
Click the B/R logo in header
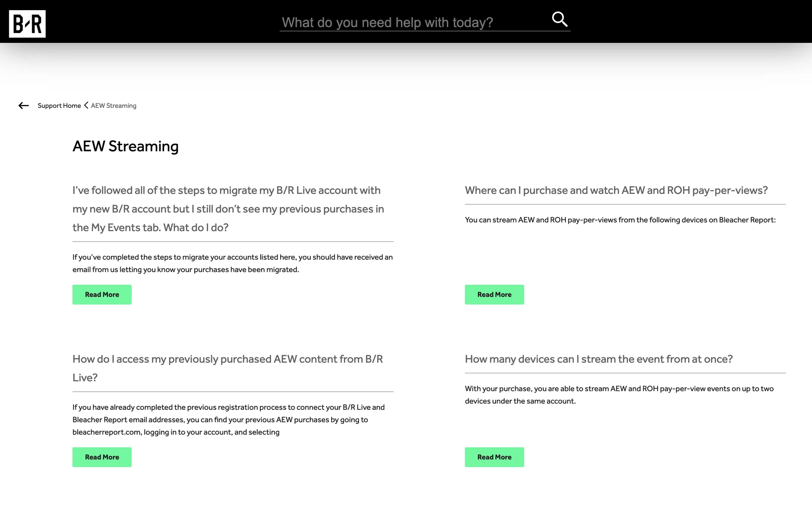pyautogui.click(x=27, y=24)
